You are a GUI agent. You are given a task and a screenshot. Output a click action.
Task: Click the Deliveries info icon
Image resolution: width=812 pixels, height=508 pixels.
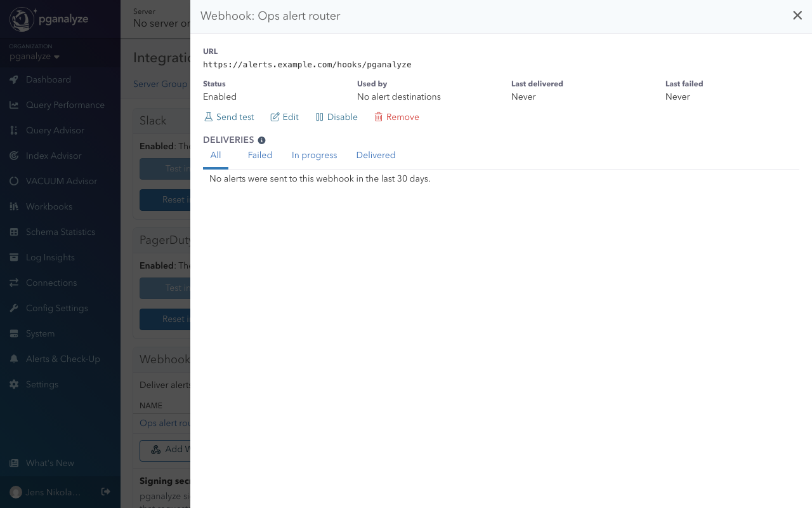pos(261,140)
